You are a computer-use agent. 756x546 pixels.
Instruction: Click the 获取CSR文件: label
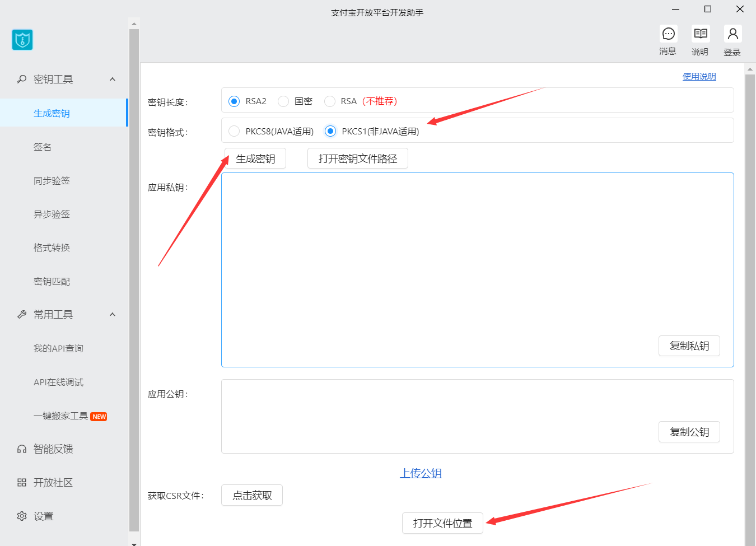click(x=176, y=496)
